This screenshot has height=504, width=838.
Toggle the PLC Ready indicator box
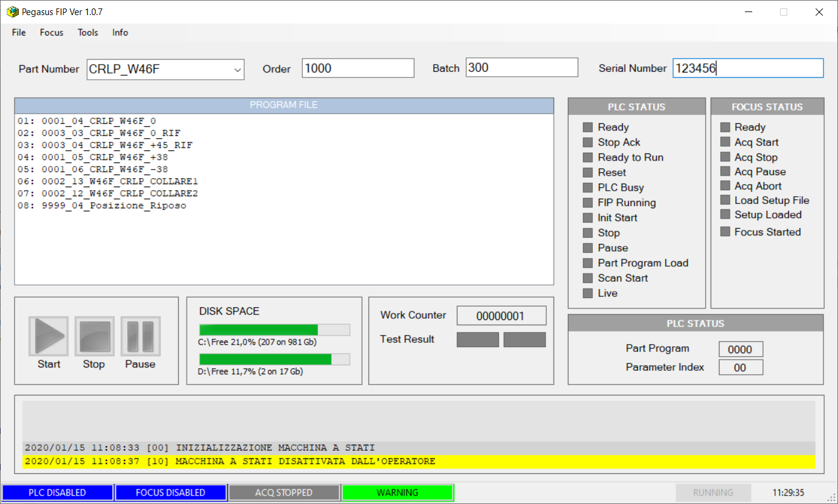587,127
